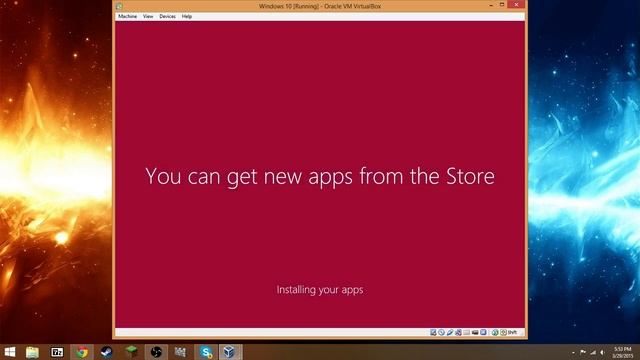Click the network adapter status icon
The image size is (640, 360).
[458, 332]
